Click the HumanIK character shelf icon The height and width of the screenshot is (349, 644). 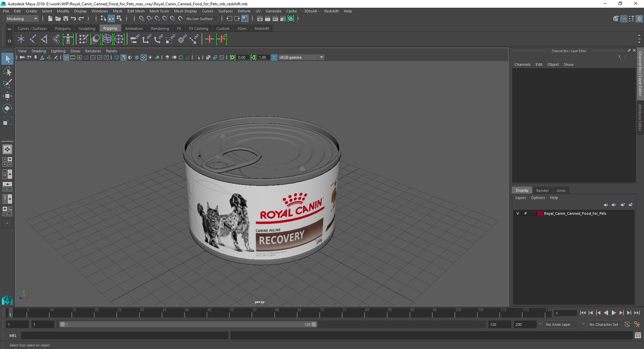pyautogui.click(x=68, y=39)
